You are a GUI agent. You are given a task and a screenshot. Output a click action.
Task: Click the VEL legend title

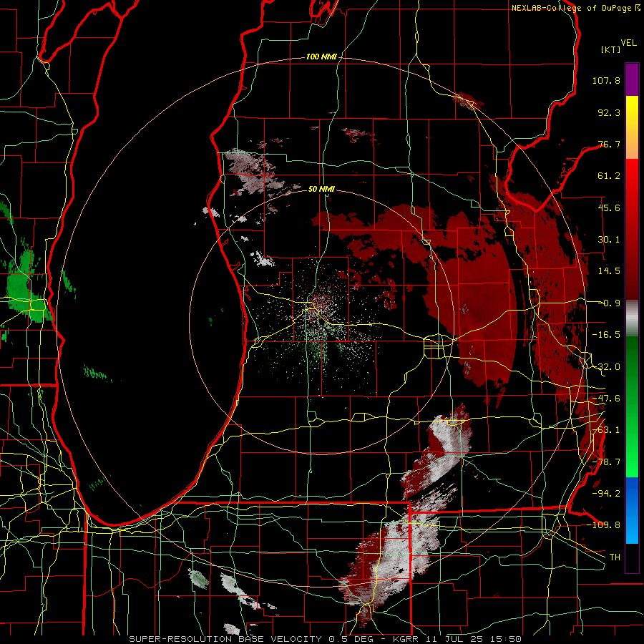[628, 43]
